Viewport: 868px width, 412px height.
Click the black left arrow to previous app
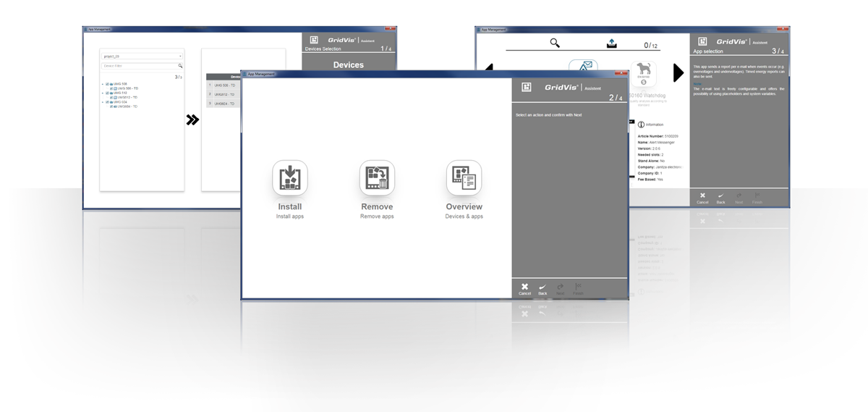(x=489, y=69)
